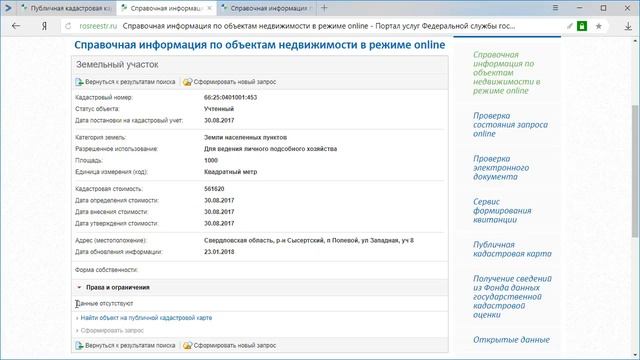Click the bottom return-to-results page icon

[79, 346]
